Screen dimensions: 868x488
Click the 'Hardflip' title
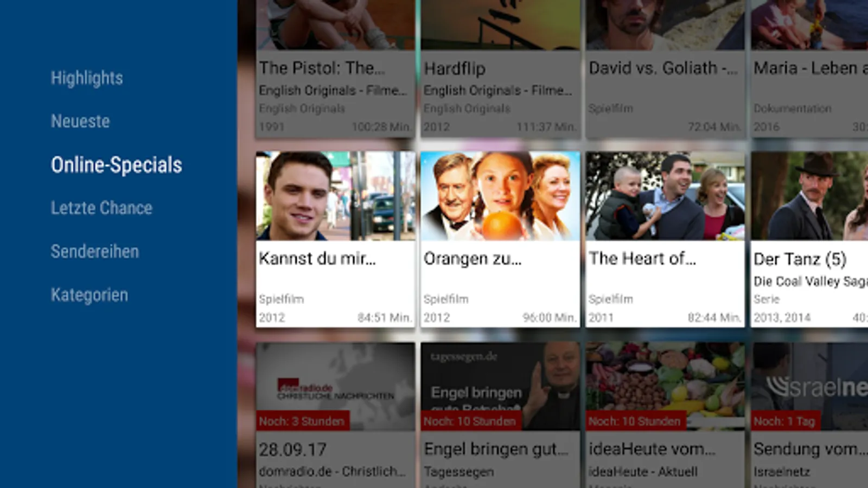pos(455,68)
